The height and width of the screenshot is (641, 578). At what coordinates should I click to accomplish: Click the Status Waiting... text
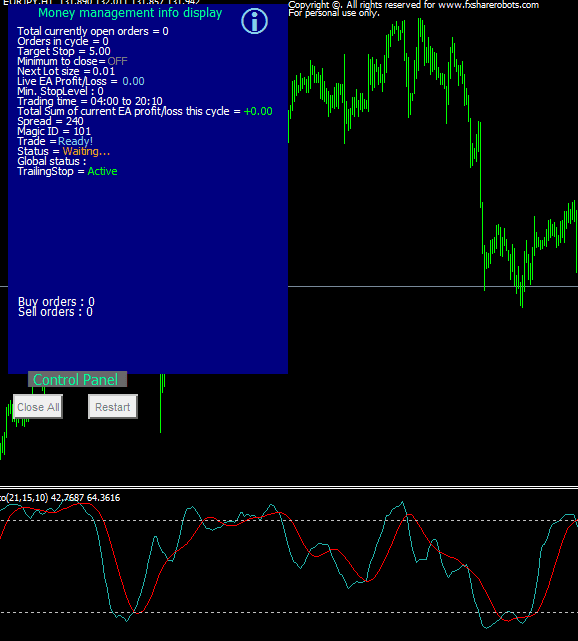86,151
